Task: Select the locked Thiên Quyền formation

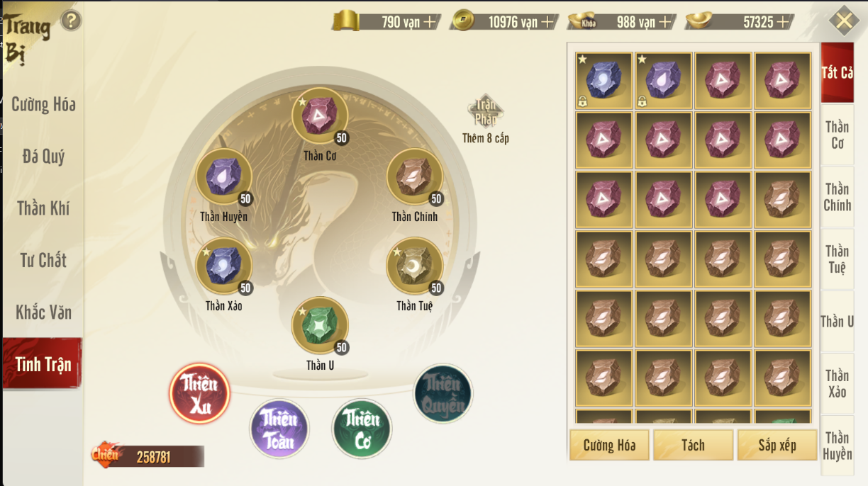Action: [443, 395]
